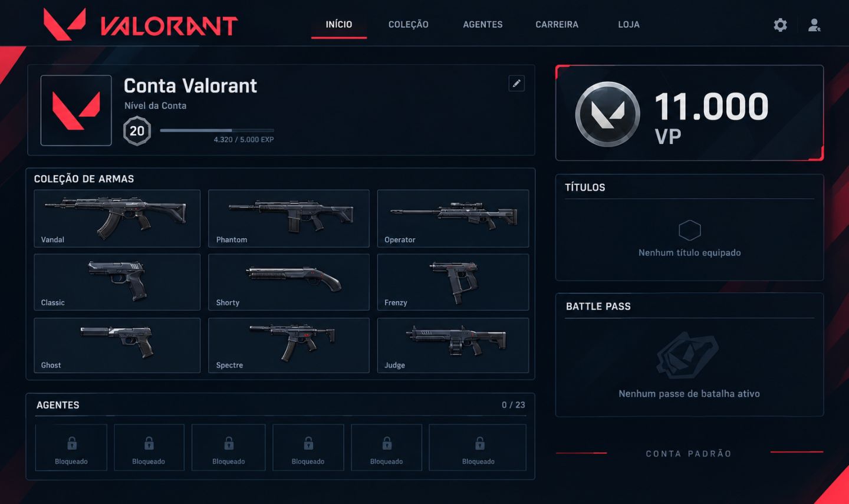
Task: Click the VP coin icon
Action: [607, 114]
